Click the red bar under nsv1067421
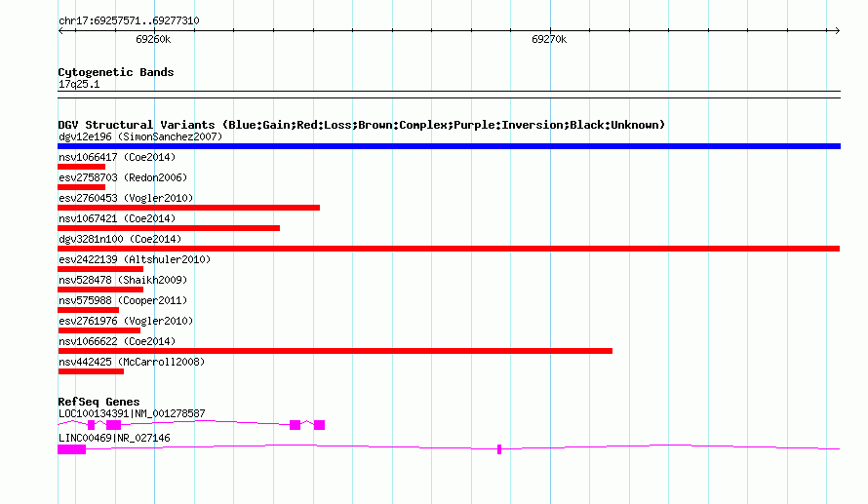Screen dimensions: 868x504 point(169,228)
